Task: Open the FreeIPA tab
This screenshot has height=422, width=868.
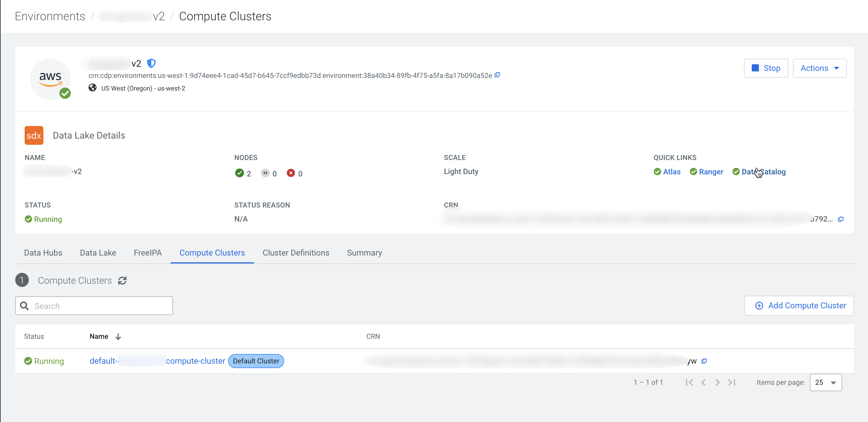Action: [x=148, y=253]
